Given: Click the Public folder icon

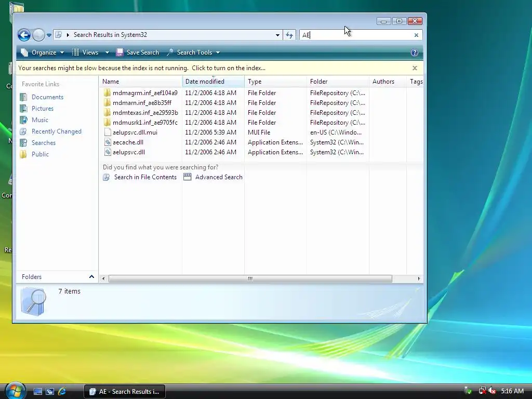Looking at the screenshot, I should click(x=23, y=154).
